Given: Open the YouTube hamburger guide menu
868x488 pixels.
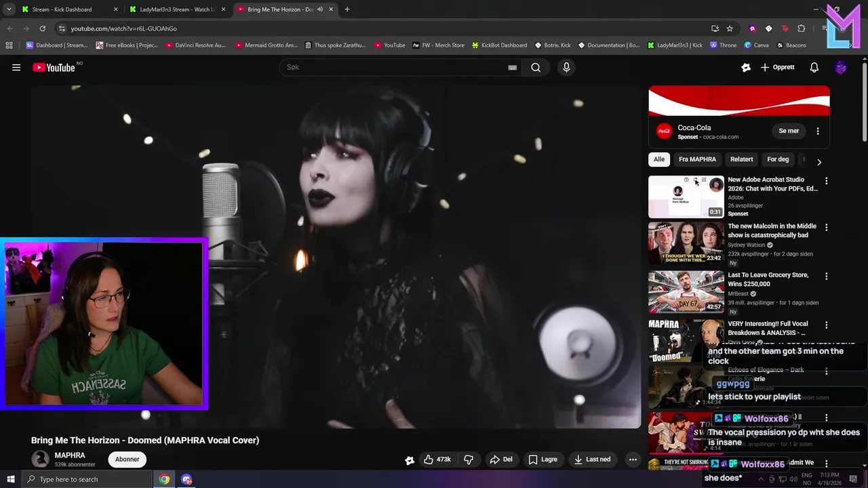Looking at the screenshot, I should (16, 67).
